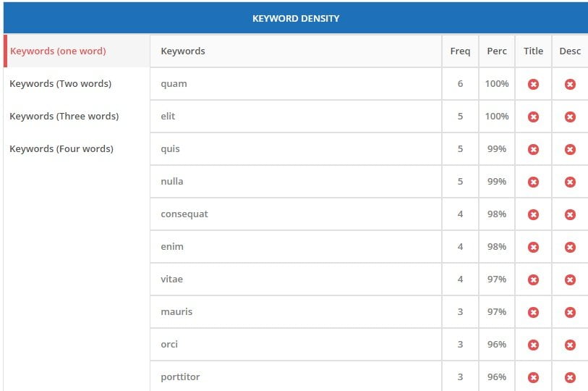
Task: Click the Keyword Density blue header bar
Action: tap(296, 18)
